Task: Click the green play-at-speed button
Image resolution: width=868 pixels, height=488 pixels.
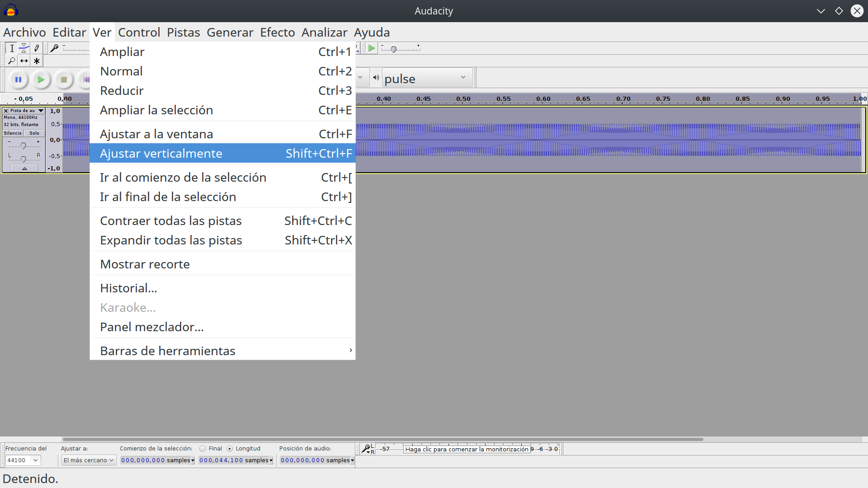Action: pos(372,48)
